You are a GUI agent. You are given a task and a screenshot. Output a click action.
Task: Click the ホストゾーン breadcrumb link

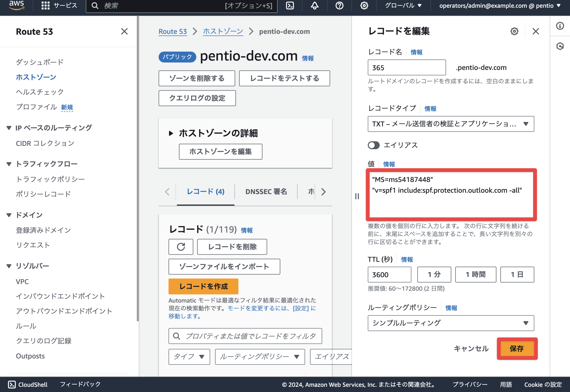click(x=223, y=31)
